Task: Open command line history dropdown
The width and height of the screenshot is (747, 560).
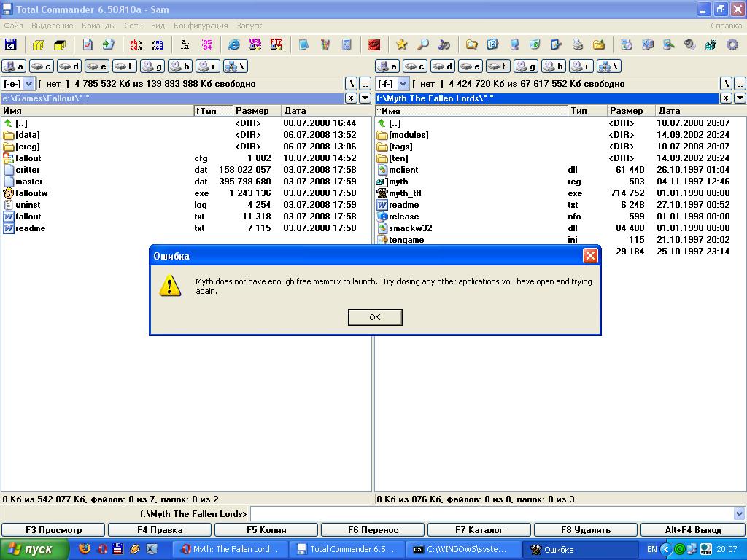Action: (740, 514)
